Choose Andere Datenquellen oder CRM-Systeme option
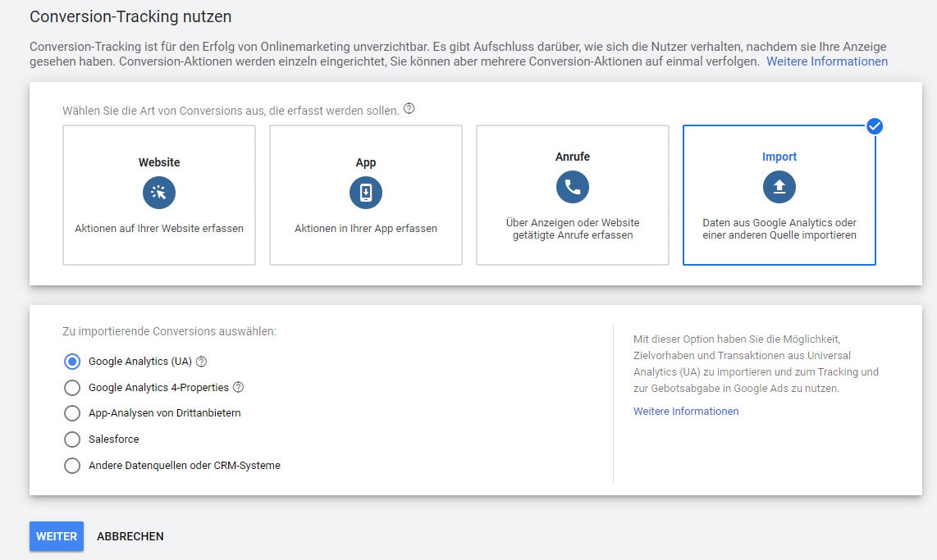The image size is (937, 560). pyautogui.click(x=71, y=466)
